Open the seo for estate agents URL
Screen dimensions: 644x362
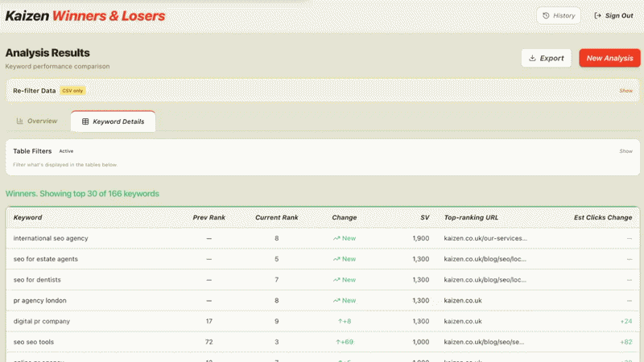(x=485, y=259)
